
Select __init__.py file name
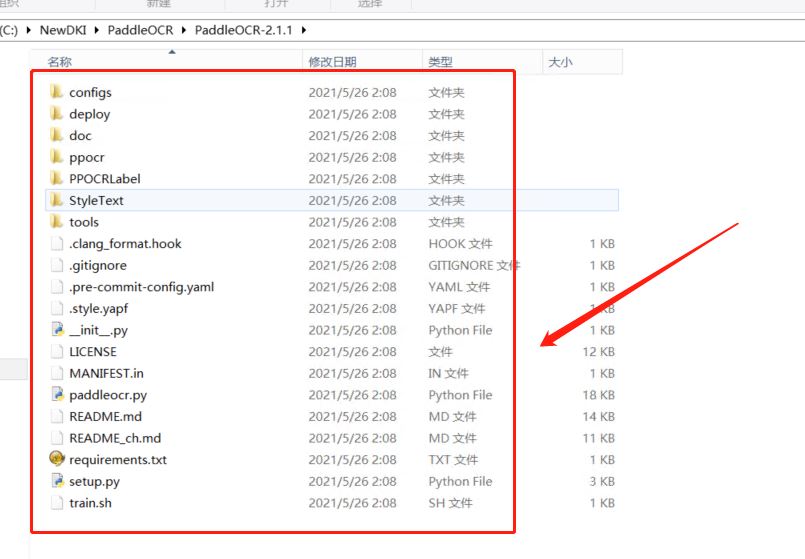(x=99, y=330)
